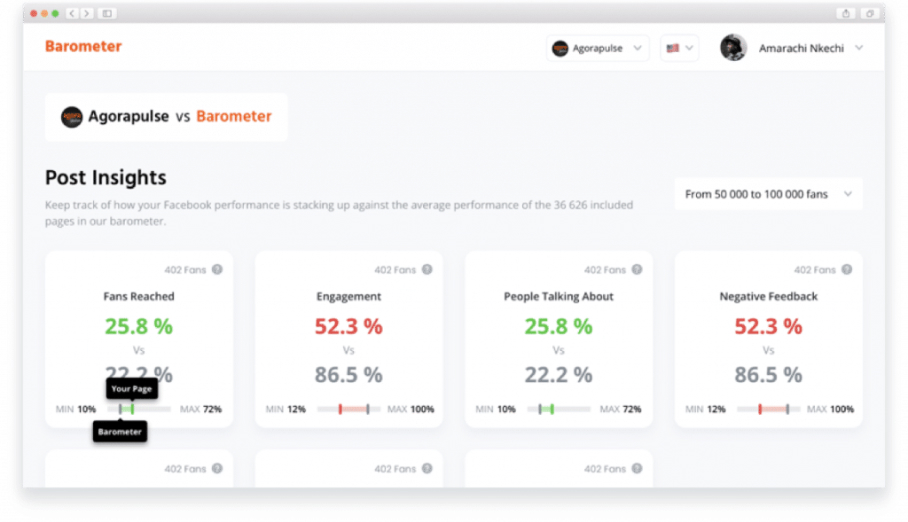Click the browser share icon
The width and height of the screenshot is (908, 522).
coord(846,13)
